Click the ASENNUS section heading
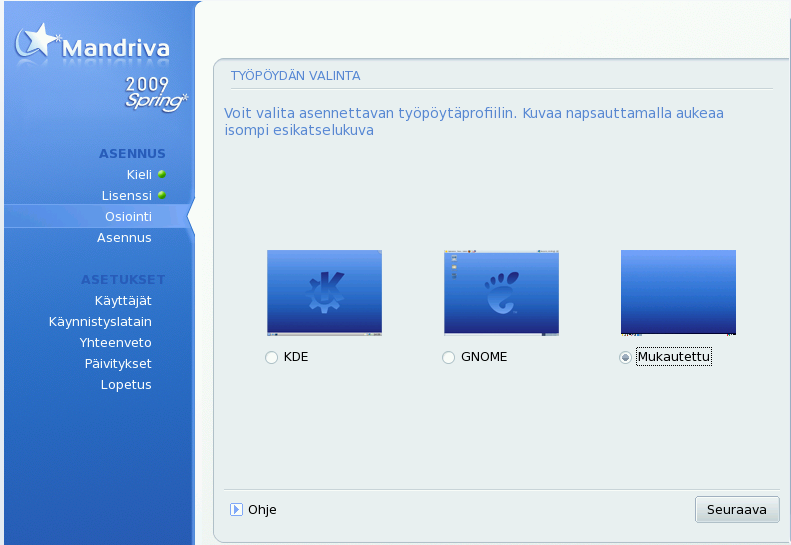Screen dimensions: 791x545 tap(132, 153)
